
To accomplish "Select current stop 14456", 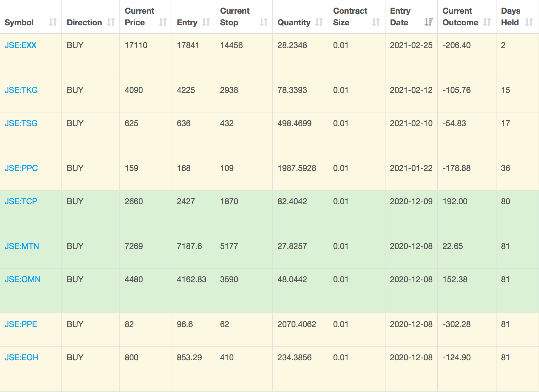I will (231, 45).
